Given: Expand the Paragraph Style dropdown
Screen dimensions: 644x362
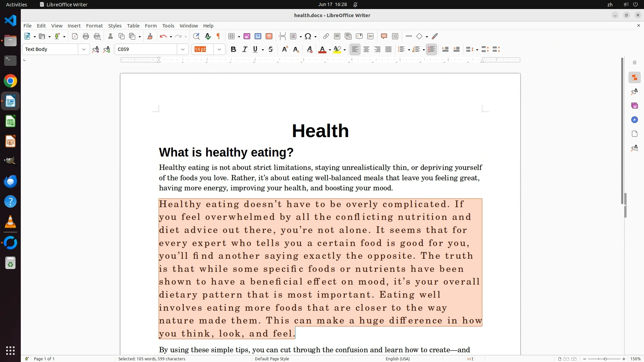Looking at the screenshot, I should coord(84,50).
